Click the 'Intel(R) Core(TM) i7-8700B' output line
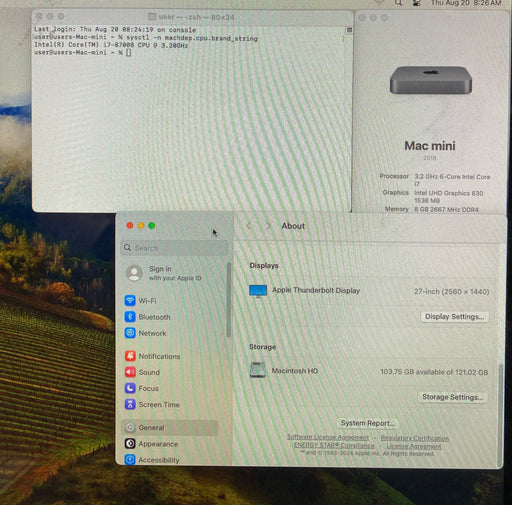512x505 pixels. point(111,45)
